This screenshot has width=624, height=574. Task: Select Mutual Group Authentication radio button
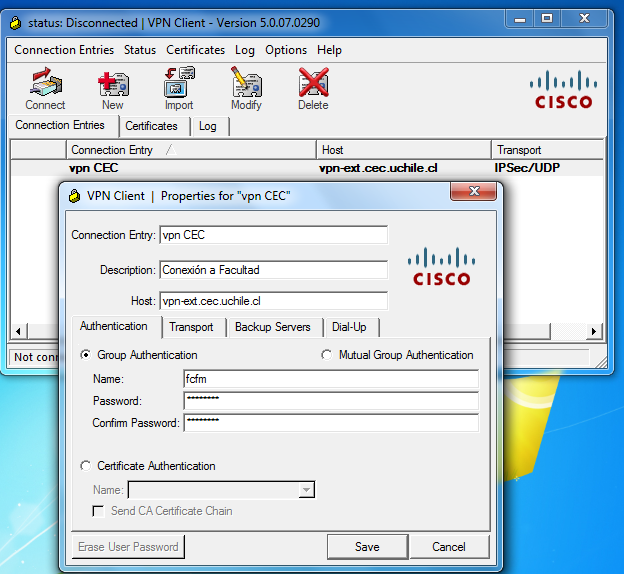326,355
